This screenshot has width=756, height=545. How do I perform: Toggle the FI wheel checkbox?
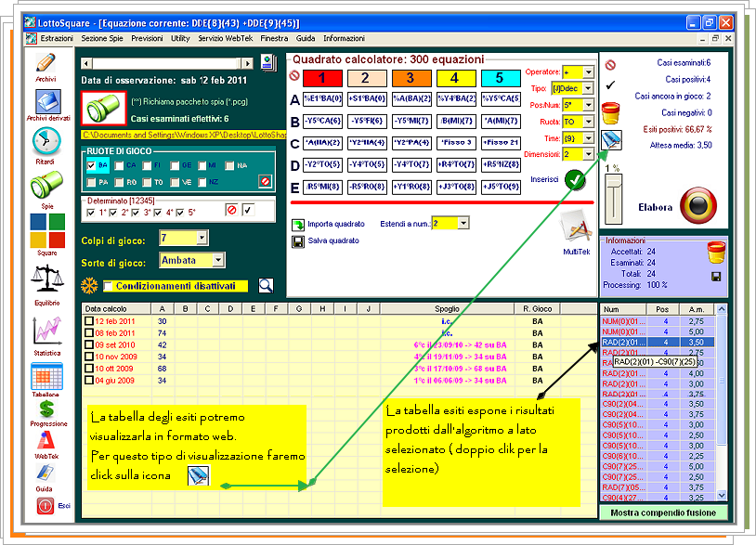[x=147, y=166]
